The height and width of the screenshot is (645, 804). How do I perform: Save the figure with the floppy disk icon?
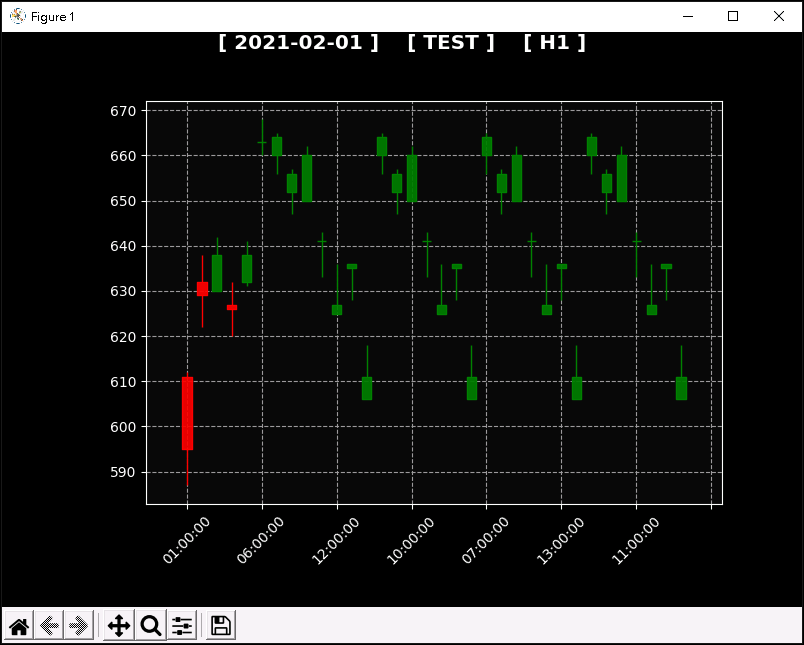pos(221,626)
